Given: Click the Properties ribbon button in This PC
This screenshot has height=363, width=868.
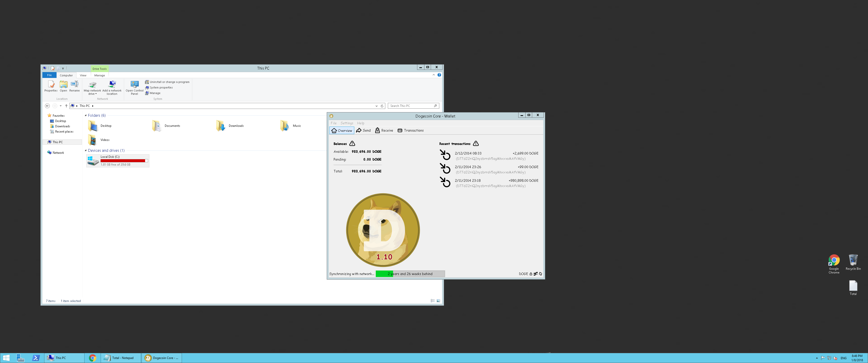Looking at the screenshot, I should (51, 86).
